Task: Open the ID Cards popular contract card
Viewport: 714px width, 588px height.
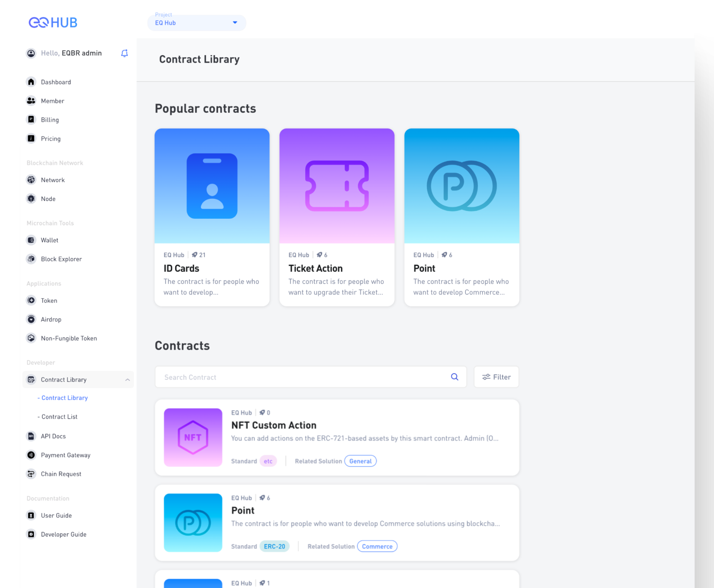Action: (x=212, y=217)
